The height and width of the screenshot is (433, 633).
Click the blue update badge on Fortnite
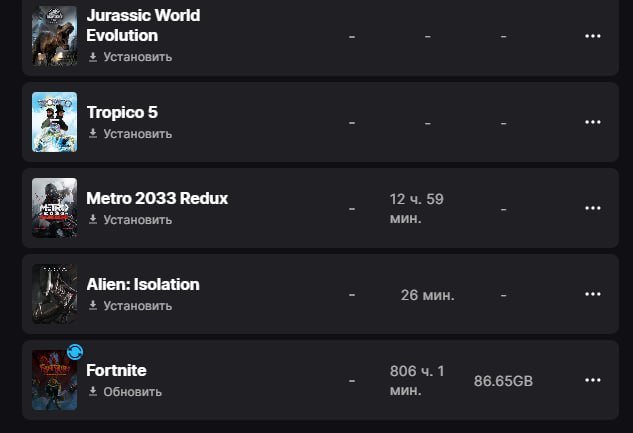[x=75, y=352]
